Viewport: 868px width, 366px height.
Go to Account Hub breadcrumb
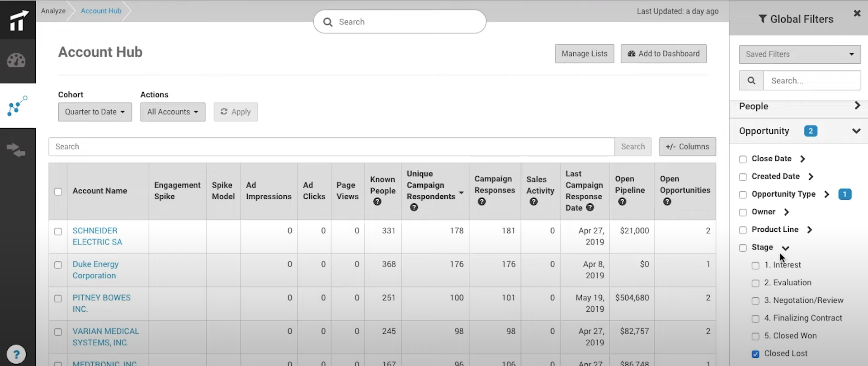point(101,11)
